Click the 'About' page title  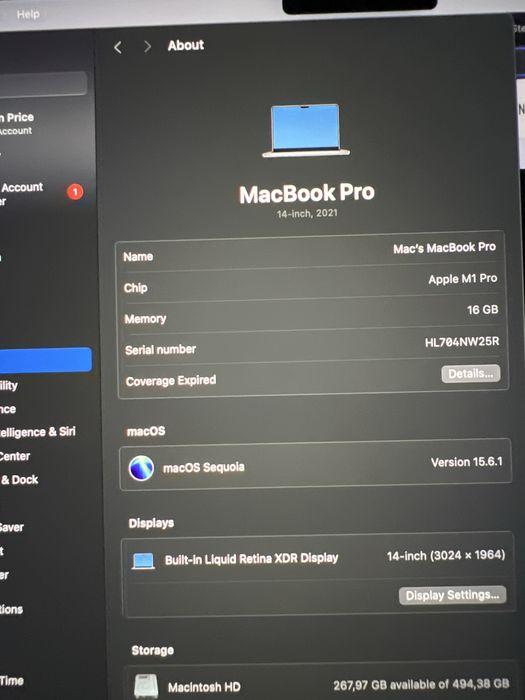186,45
